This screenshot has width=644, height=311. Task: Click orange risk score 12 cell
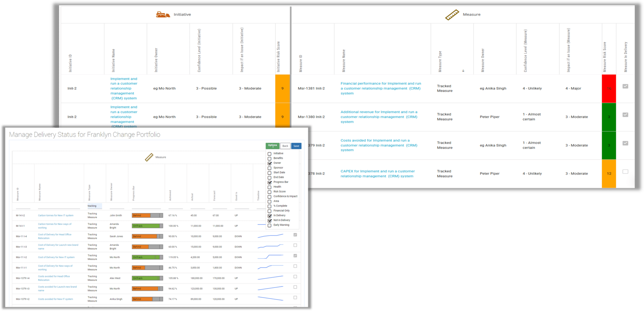[x=609, y=174]
